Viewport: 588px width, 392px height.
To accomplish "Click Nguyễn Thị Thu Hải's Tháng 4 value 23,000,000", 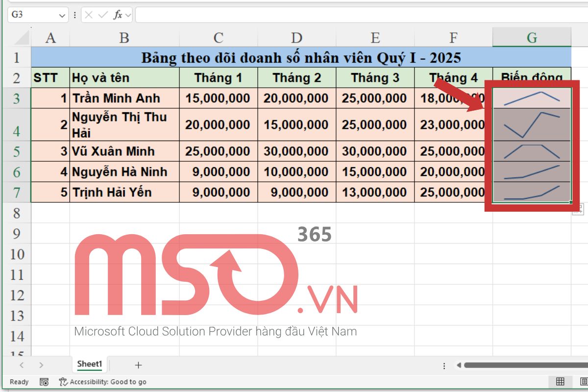I will click(454, 125).
